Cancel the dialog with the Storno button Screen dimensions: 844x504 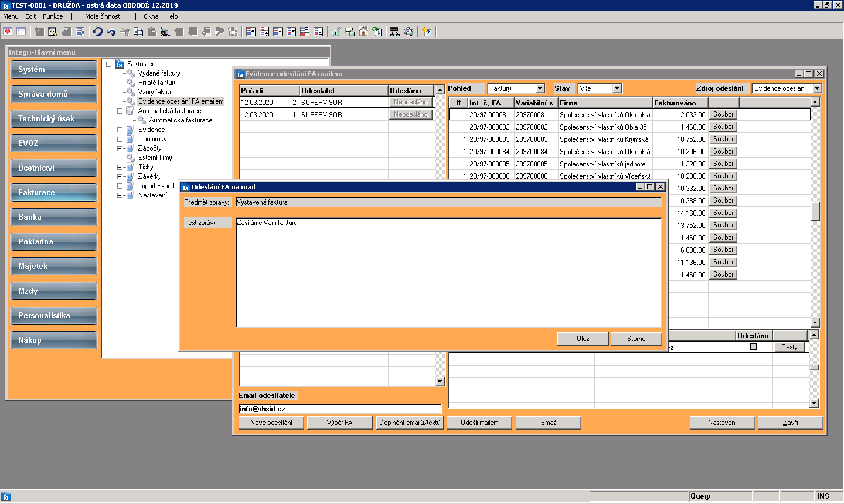pyautogui.click(x=636, y=339)
